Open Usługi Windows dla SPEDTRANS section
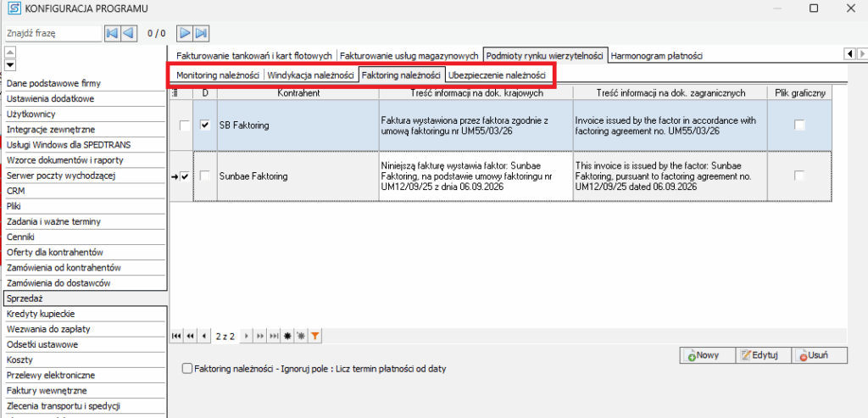 [85, 144]
